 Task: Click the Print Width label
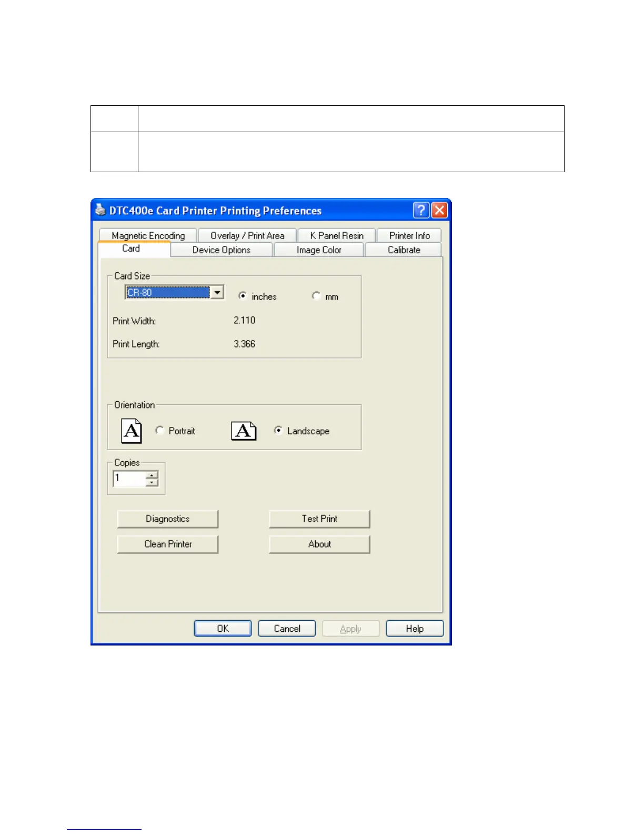point(134,321)
